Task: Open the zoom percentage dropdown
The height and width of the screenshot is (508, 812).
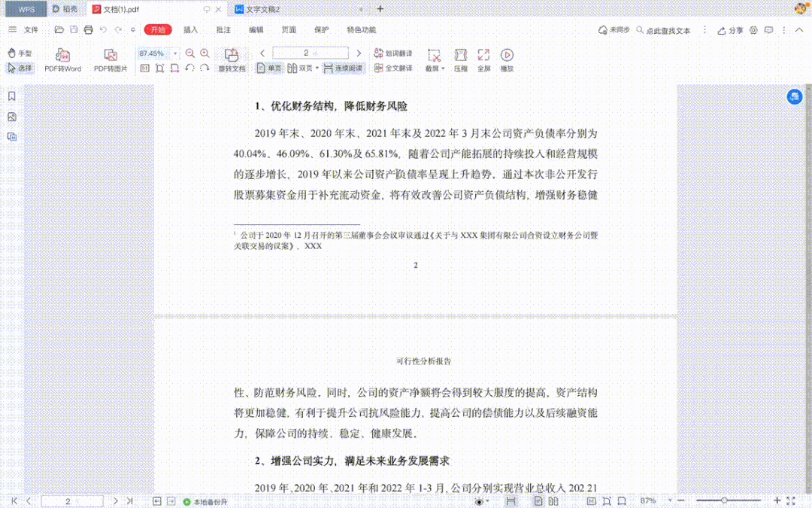Action: (x=174, y=53)
